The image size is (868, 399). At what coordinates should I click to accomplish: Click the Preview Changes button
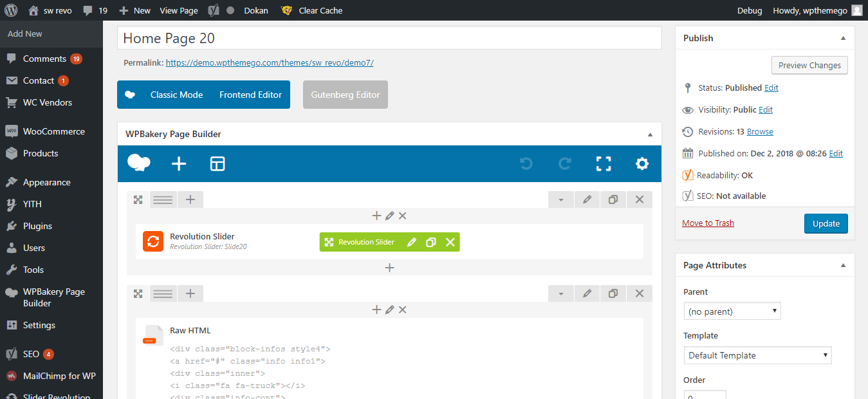(809, 65)
